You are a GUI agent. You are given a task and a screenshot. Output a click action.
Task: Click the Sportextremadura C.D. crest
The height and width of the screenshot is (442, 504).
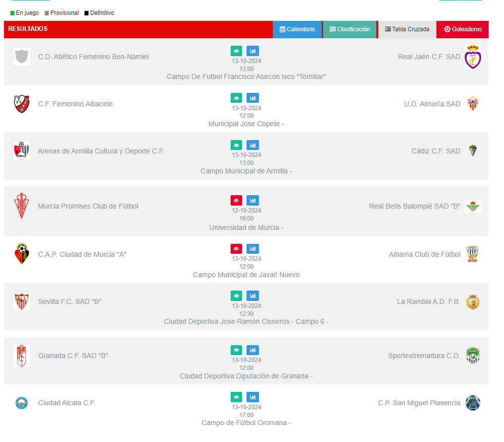click(x=473, y=356)
